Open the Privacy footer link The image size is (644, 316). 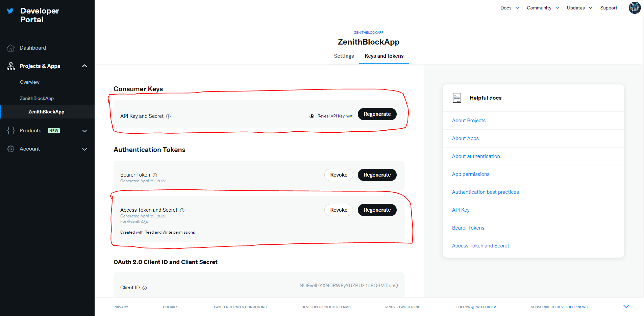(121, 307)
